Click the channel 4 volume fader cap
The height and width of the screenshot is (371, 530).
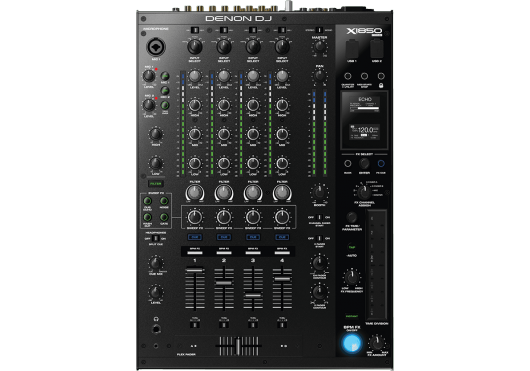(282, 279)
